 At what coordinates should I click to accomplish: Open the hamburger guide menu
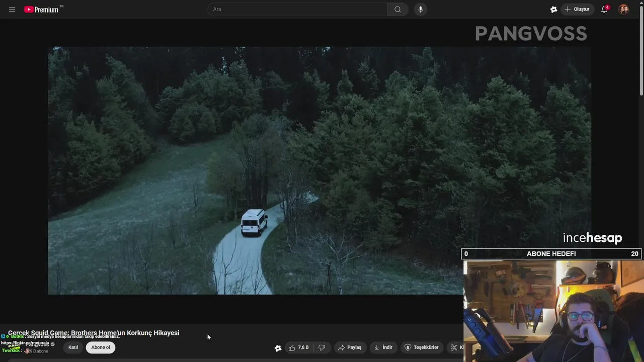coord(12,9)
